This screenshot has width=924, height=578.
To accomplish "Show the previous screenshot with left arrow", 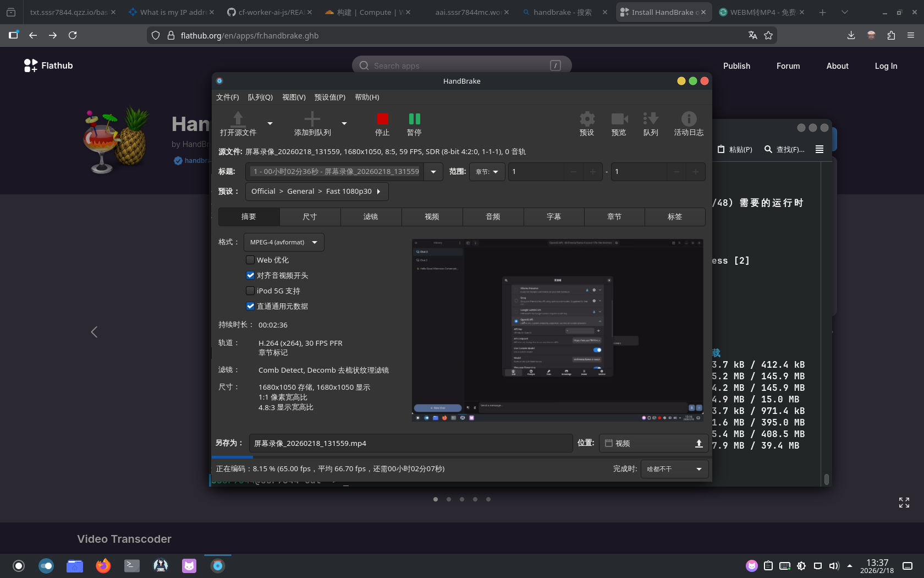I will pos(94,332).
